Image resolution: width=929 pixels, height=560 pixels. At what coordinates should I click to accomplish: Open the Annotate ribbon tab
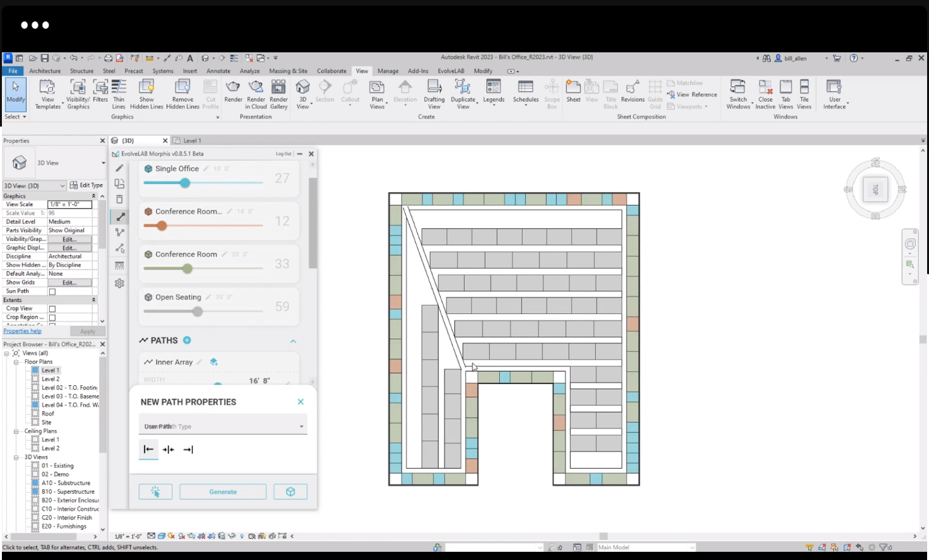218,71
